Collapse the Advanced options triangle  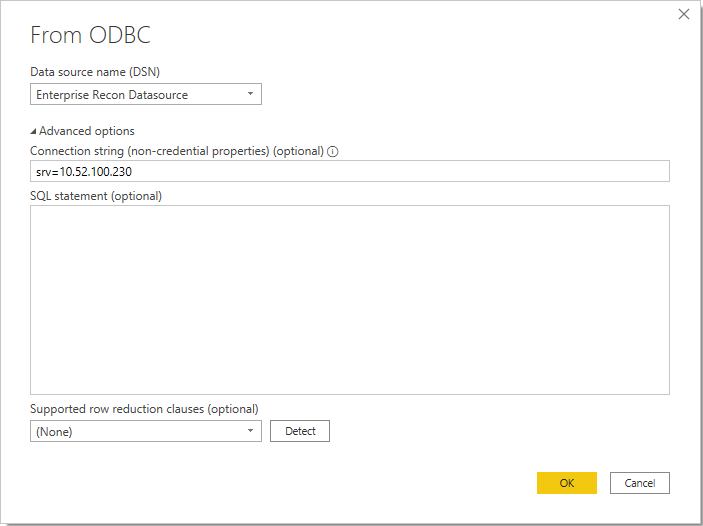pos(34,131)
